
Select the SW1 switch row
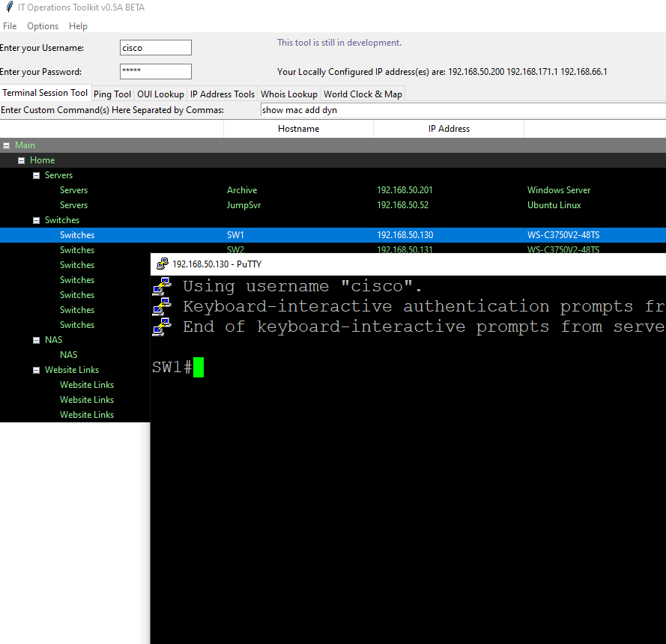pos(333,235)
